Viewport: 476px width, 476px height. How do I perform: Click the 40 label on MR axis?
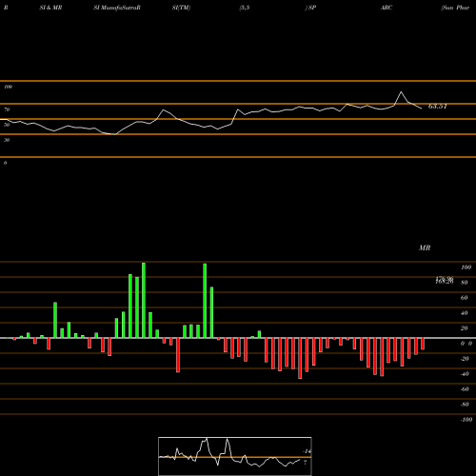465,313
